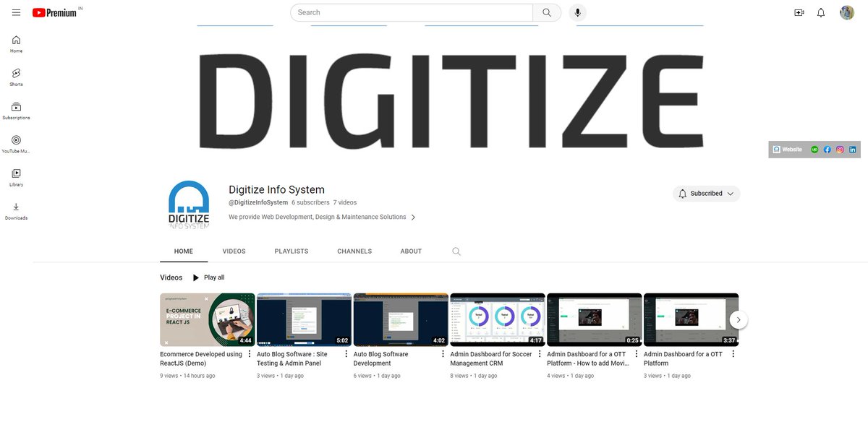Click the search input field
This screenshot has width=868, height=435.
(412, 12)
